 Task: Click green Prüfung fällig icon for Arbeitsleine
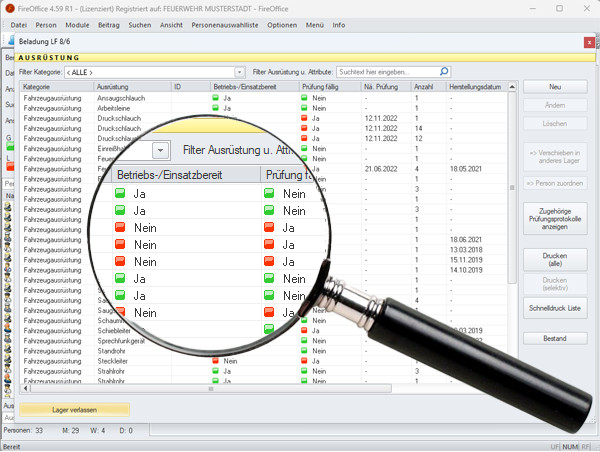[305, 109]
